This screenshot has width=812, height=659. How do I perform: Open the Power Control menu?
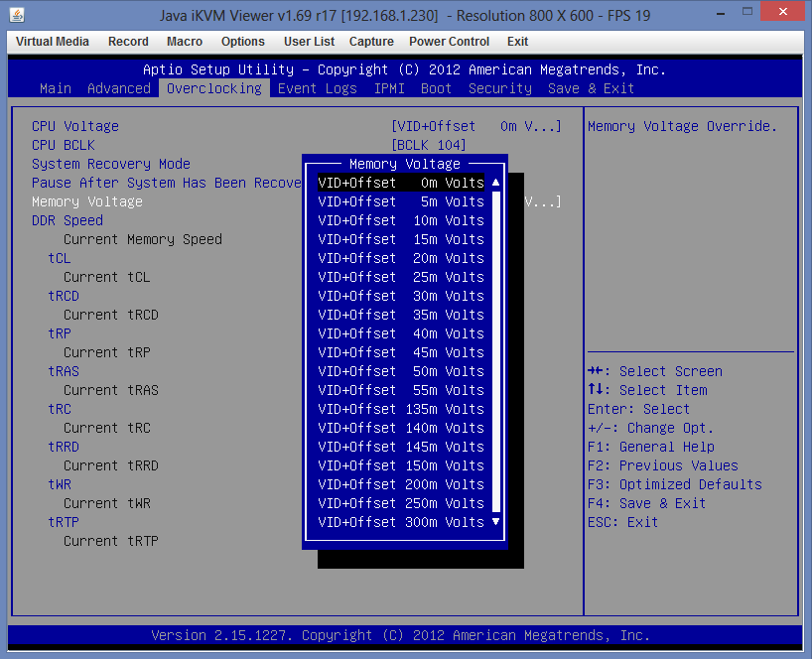point(449,42)
